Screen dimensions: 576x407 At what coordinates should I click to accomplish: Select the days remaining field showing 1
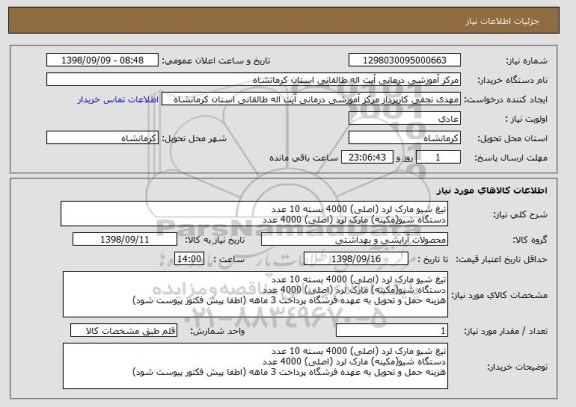[438, 158]
